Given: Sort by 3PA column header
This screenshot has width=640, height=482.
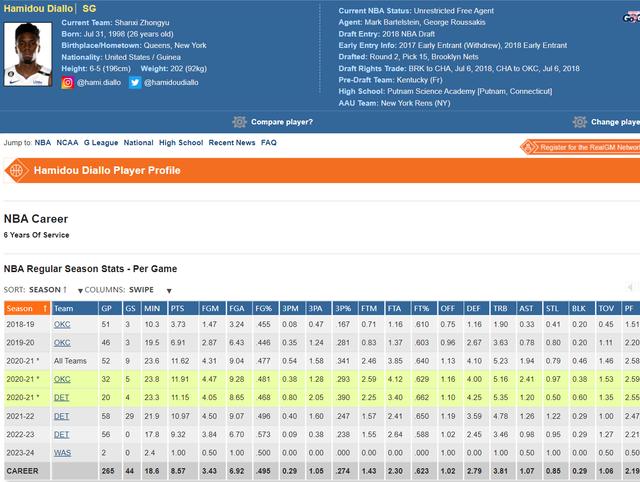Looking at the screenshot, I should pyautogui.click(x=319, y=309).
